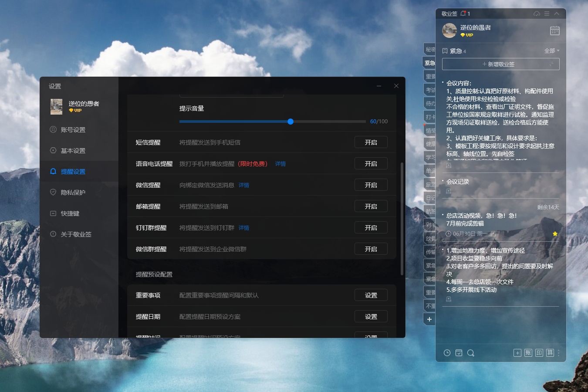Enable 邮箱提醒 with 开启 button
The image size is (588, 392).
(371, 206)
